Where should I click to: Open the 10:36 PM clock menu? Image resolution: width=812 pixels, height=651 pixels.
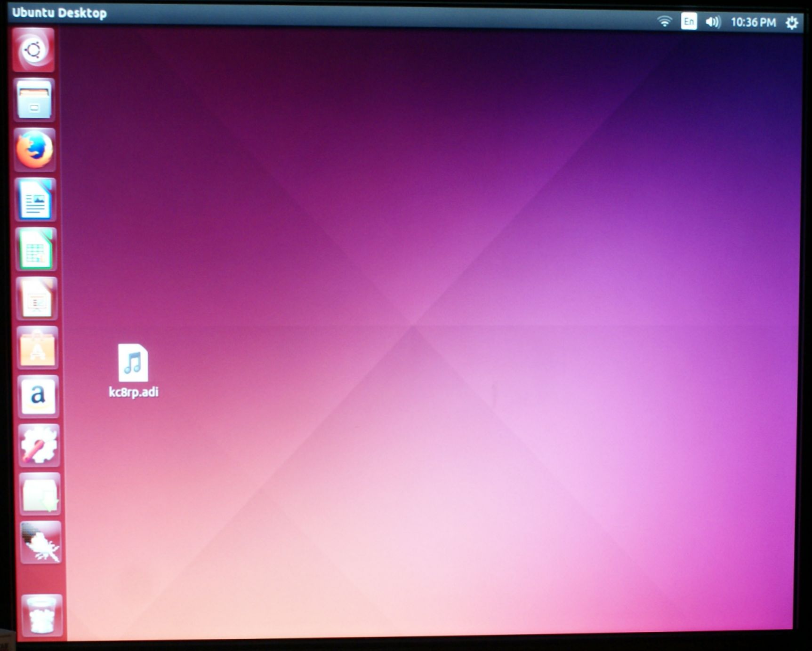(x=753, y=23)
